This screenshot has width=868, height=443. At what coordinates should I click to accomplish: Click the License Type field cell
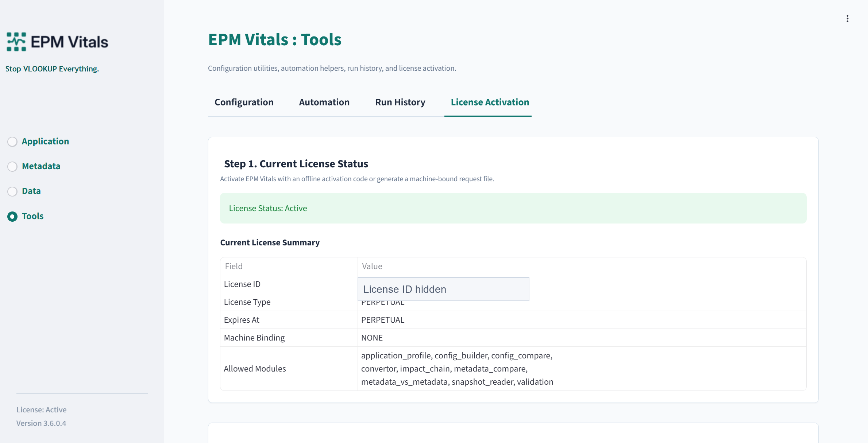(289, 302)
